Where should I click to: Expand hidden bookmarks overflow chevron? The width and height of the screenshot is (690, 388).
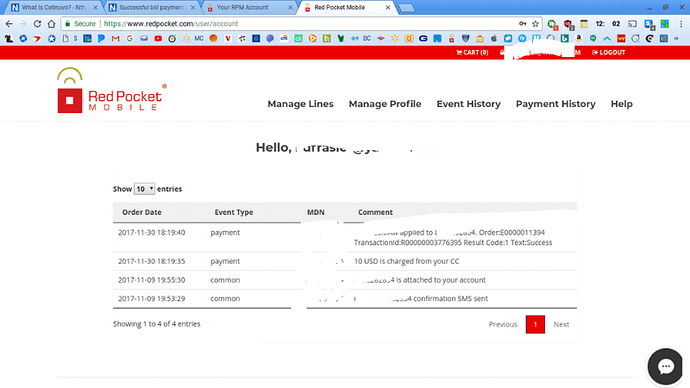[x=676, y=39]
